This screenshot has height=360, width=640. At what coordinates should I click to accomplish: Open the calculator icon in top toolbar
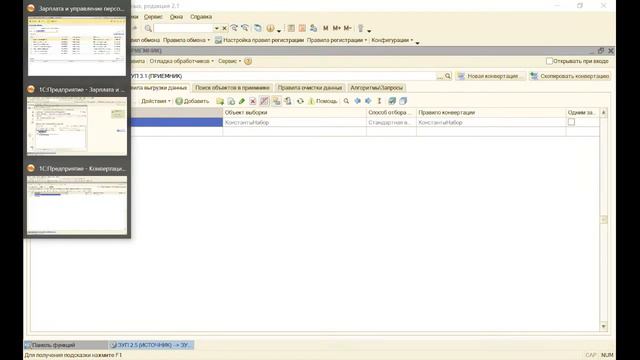click(x=291, y=28)
